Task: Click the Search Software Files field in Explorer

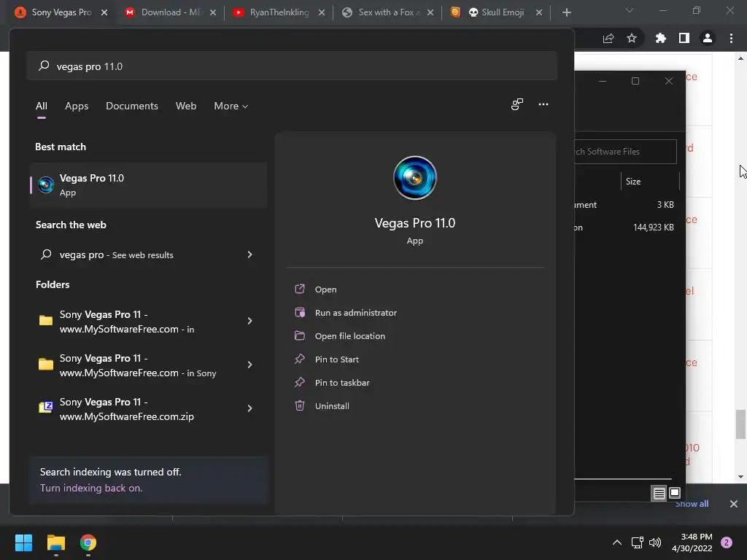Action: (x=625, y=152)
